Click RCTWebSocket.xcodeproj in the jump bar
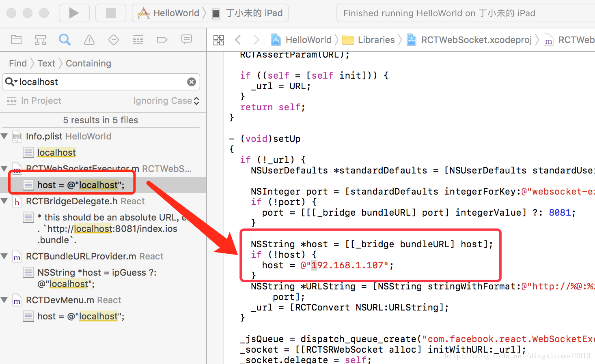Screen dimensions: 595x364 pos(469,40)
